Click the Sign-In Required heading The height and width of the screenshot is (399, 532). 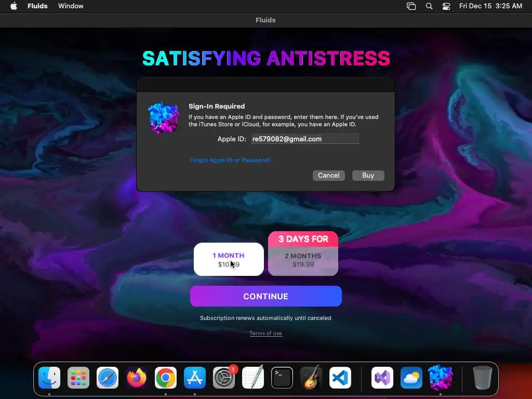(x=217, y=106)
